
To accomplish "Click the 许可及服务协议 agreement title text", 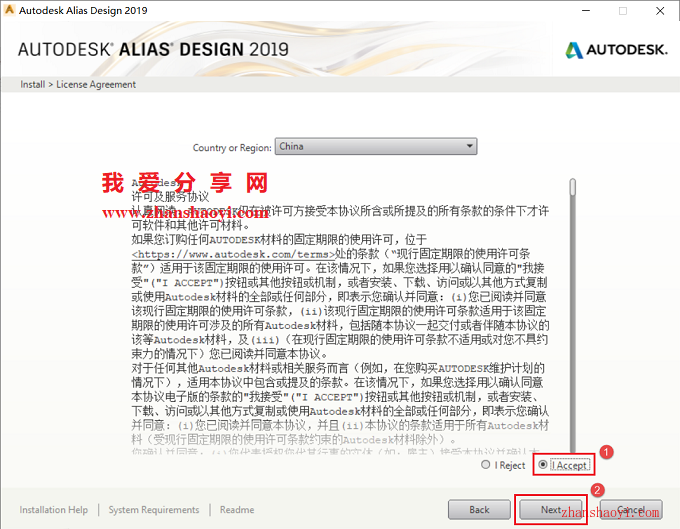I will coord(170,197).
